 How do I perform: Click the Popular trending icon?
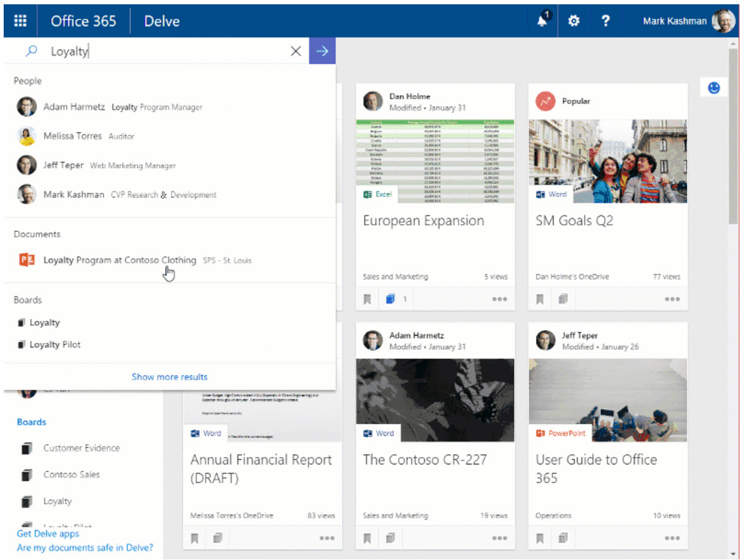546,101
